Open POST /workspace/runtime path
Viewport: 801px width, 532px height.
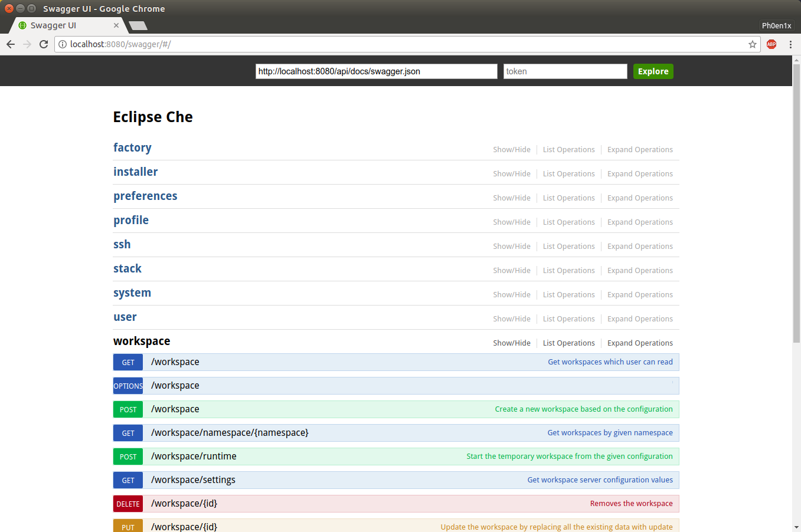click(x=194, y=457)
